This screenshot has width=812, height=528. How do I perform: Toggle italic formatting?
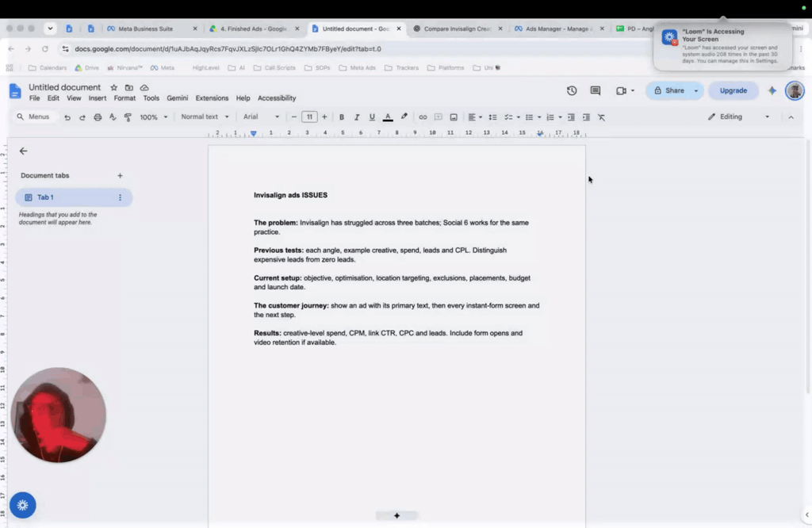coord(357,117)
